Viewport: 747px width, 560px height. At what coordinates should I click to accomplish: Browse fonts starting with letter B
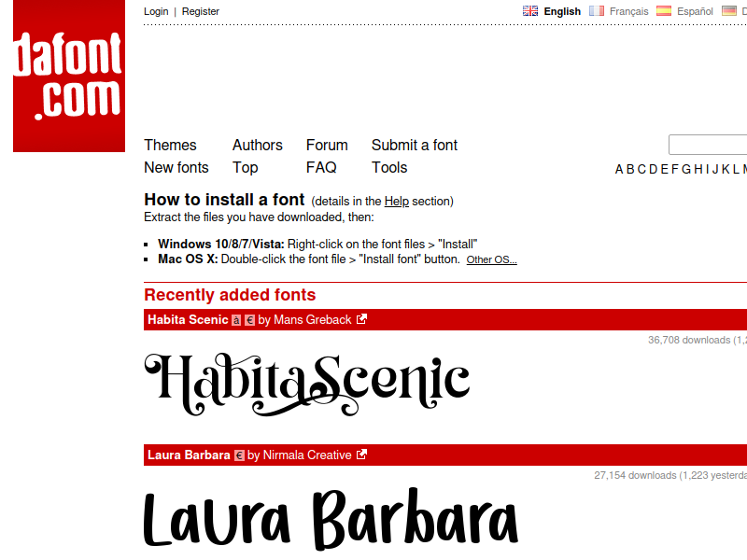630,169
